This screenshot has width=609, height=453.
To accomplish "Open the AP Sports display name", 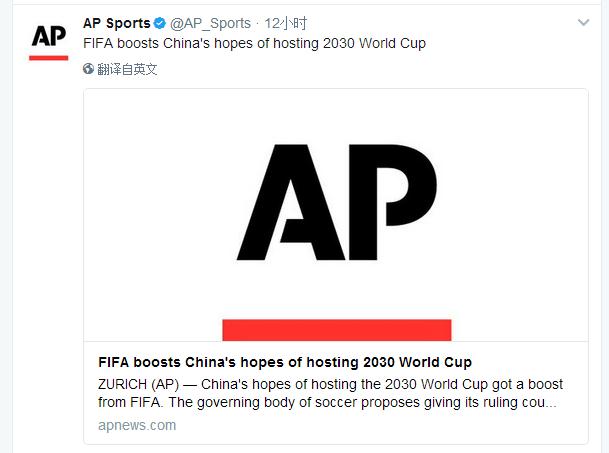I will click(x=116, y=23).
